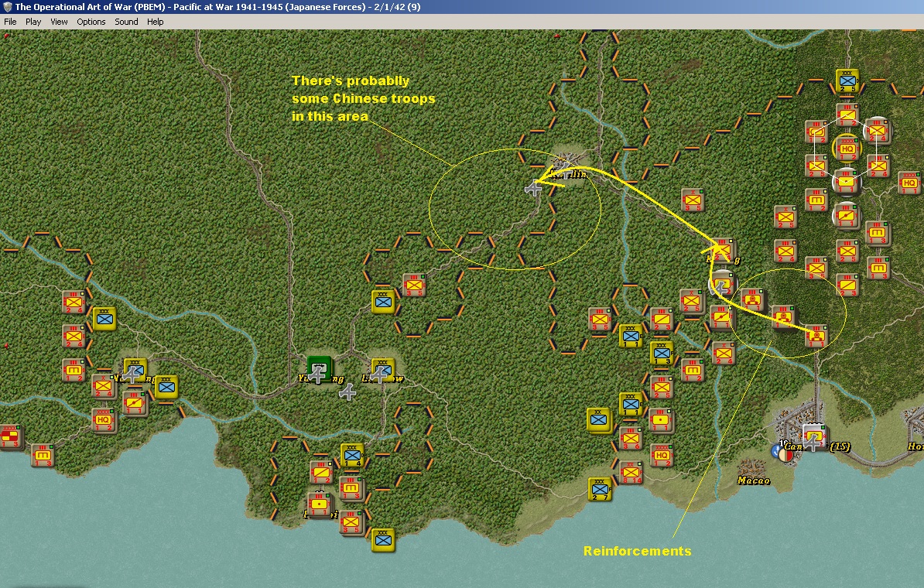Select the infantry unit marked 3 6
The image size is (924, 588).
point(631,439)
